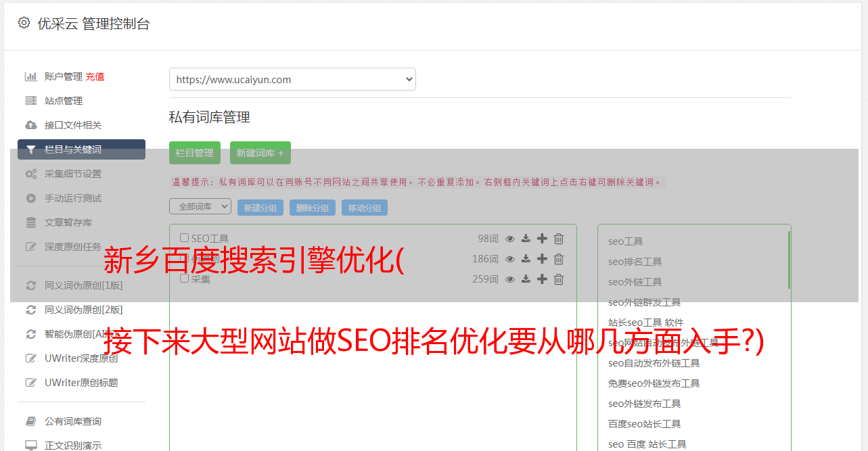
Task: Open the 全部词库 dropdown
Action: 200,206
